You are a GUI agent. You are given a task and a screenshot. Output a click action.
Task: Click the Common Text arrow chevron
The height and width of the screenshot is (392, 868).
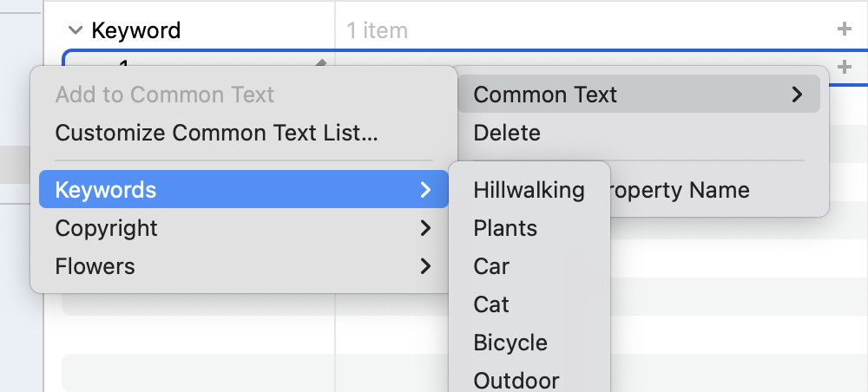(797, 95)
